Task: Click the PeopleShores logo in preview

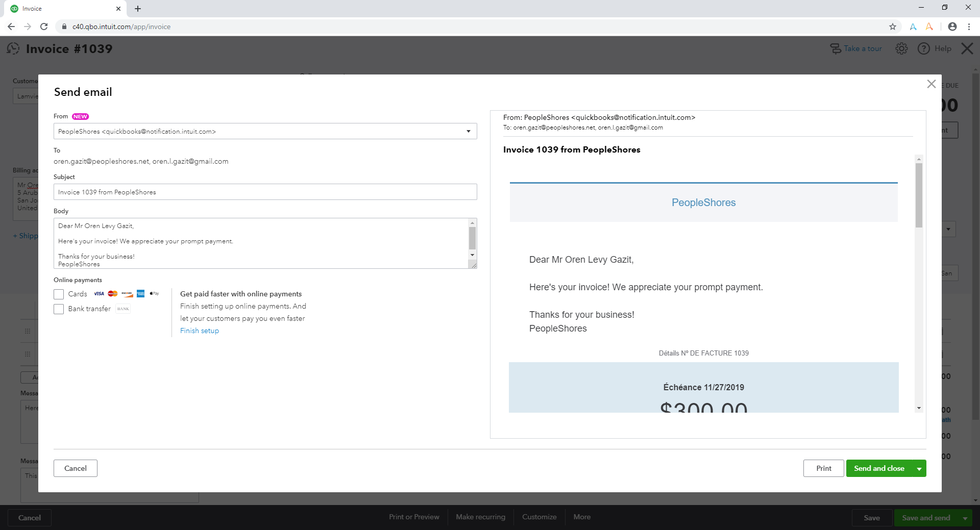Action: pos(703,203)
